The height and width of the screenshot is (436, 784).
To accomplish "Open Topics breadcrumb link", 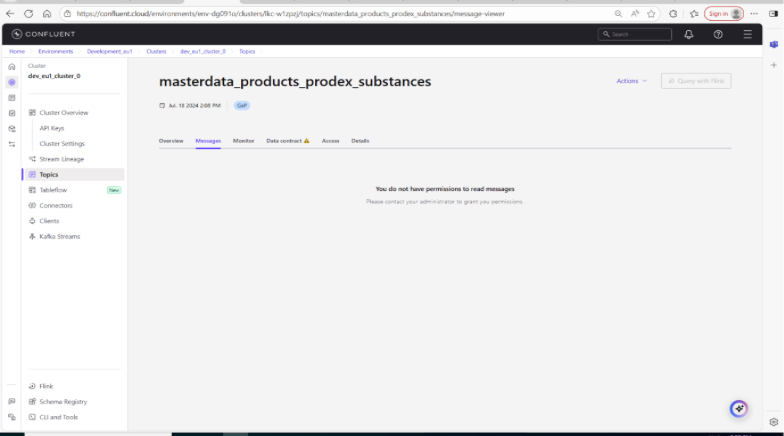I will (247, 52).
